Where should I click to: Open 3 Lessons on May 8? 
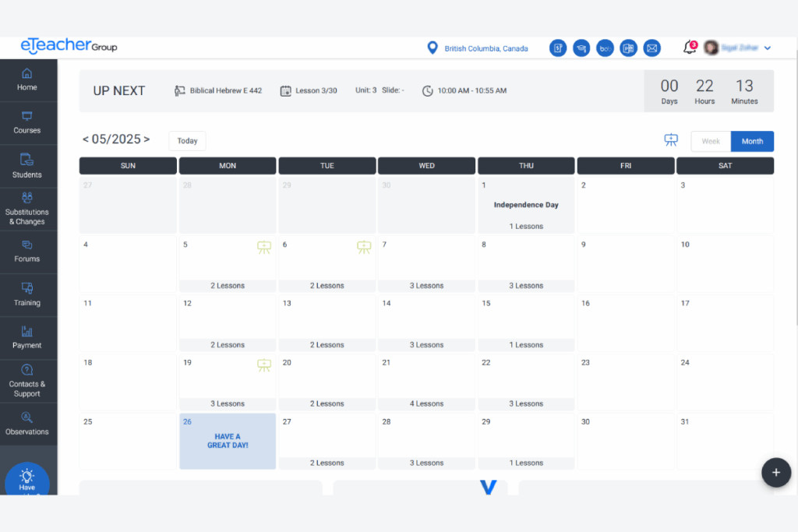(526, 285)
